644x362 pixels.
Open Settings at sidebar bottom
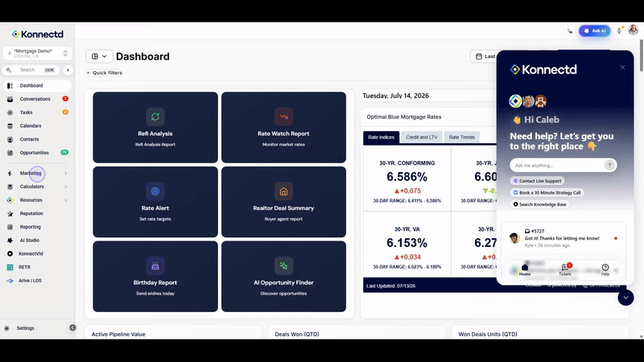[25, 328]
